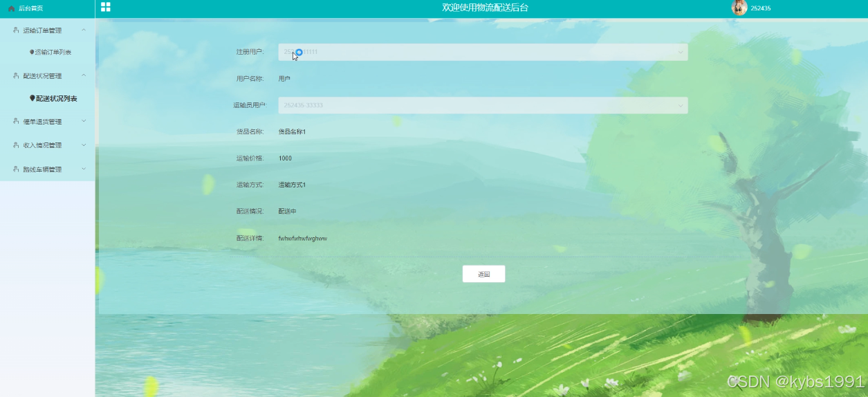Viewport: 868px width, 397px height.
Task: Click the icon beside 催单退货管理
Action: tap(16, 121)
